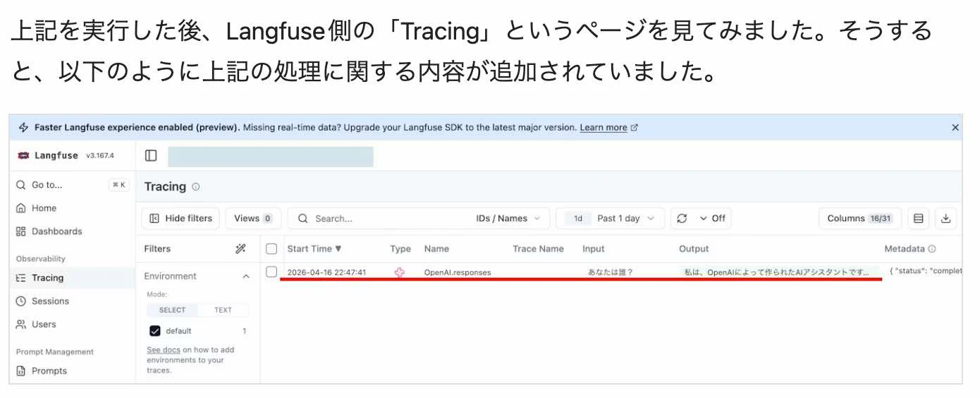Click the info icon beside Tracing title
980x398 pixels.
pyautogui.click(x=196, y=187)
